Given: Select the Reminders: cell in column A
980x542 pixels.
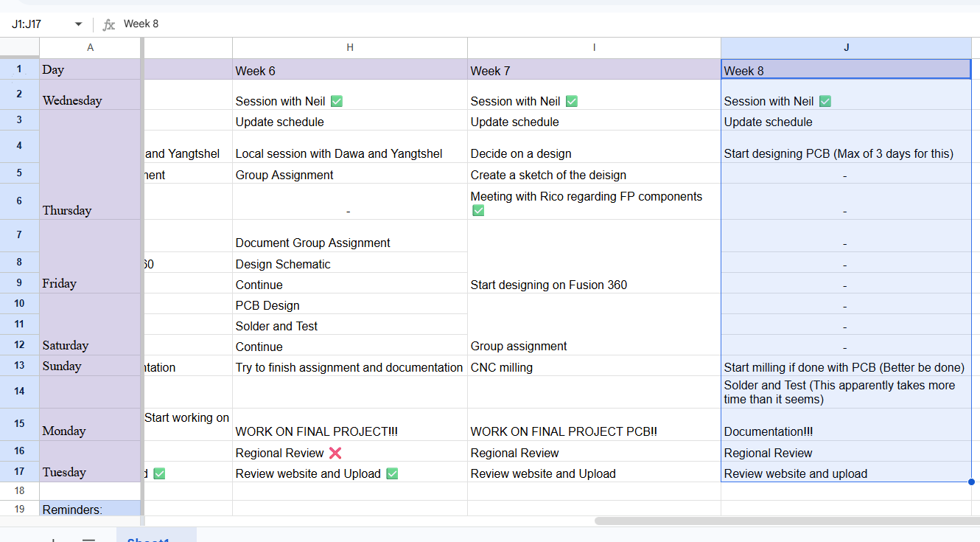Looking at the screenshot, I should coord(90,509).
